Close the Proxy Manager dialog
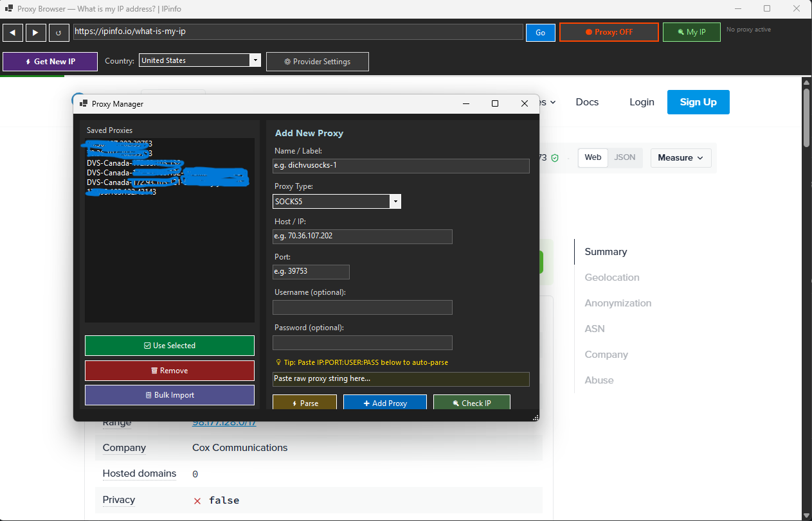Screen dimensions: 812x521 click(525, 103)
